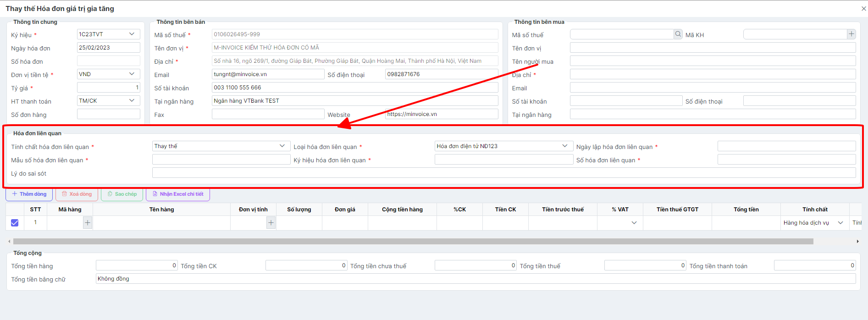Open the Đơn vị tiền tệ VND dropdown

click(109, 74)
